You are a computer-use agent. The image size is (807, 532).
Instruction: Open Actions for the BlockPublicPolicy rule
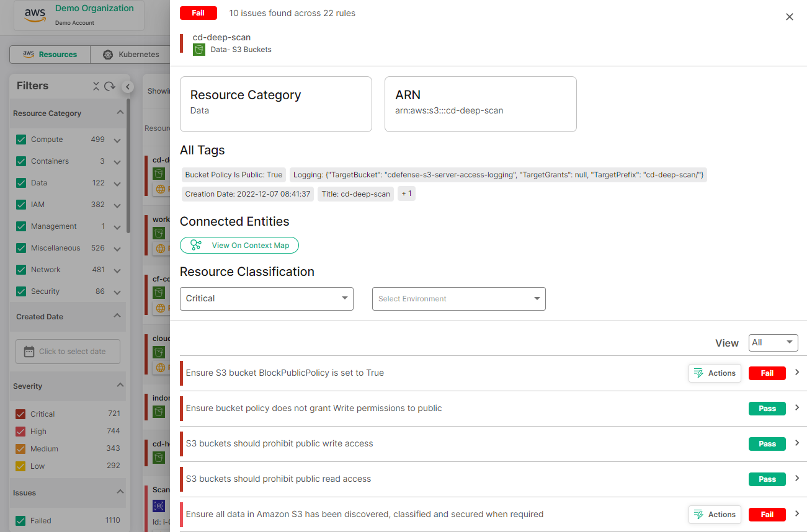coord(715,373)
